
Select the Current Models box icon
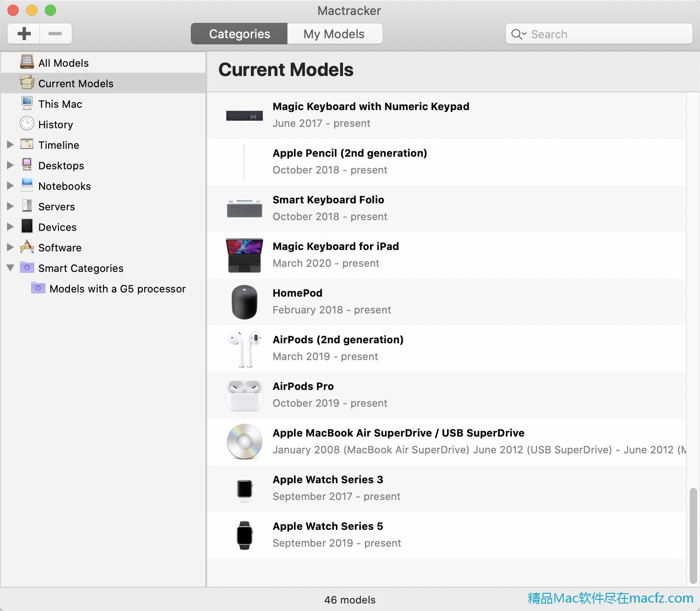coord(27,83)
